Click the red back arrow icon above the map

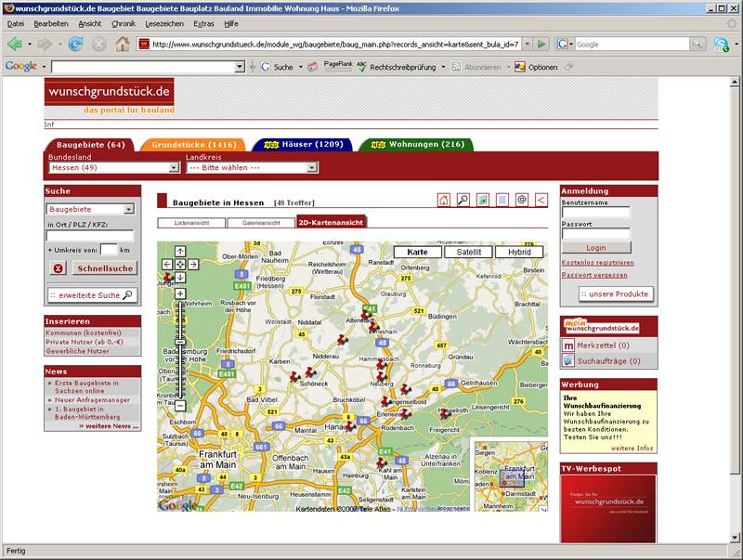[x=541, y=200]
